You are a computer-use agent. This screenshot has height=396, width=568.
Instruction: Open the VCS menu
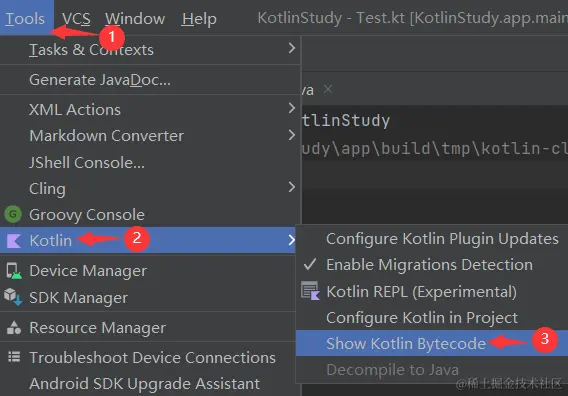[76, 18]
